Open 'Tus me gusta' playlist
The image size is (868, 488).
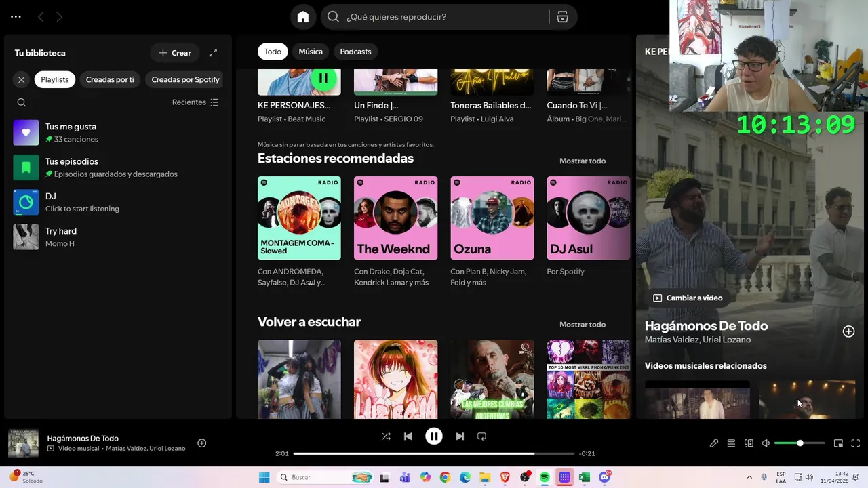(x=119, y=133)
